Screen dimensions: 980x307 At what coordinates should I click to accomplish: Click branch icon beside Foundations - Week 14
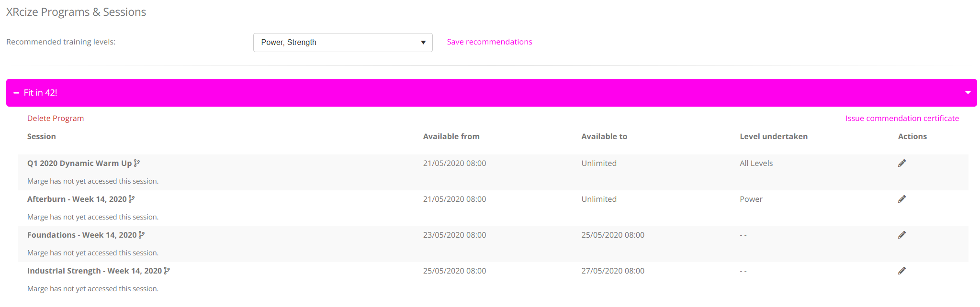click(142, 235)
